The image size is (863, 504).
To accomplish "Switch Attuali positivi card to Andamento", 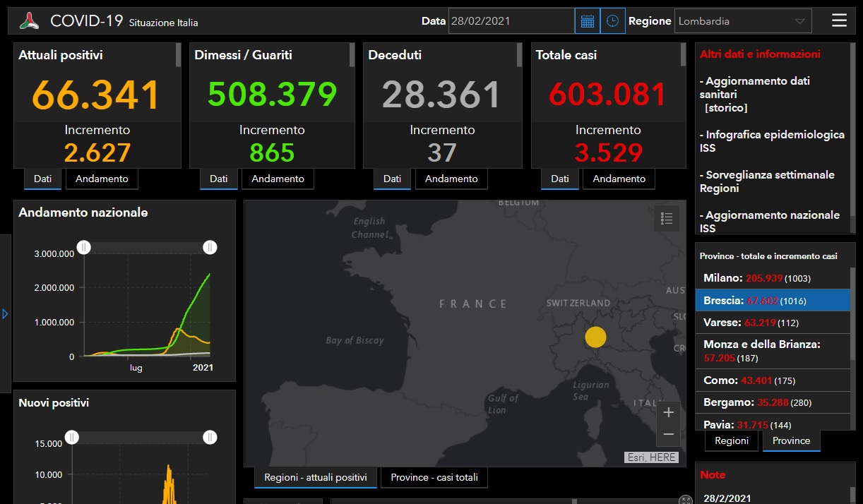I will point(102,179).
